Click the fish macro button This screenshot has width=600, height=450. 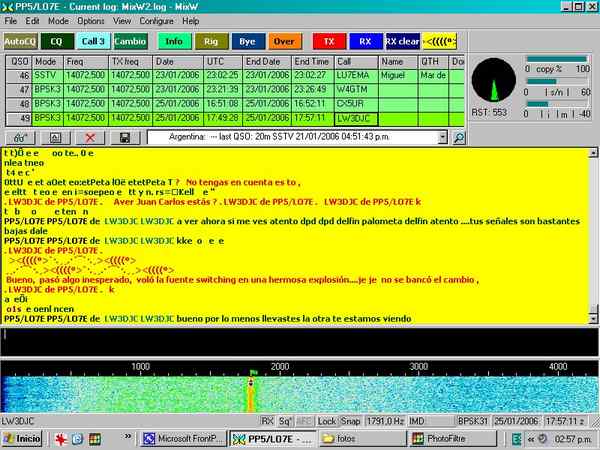(440, 41)
